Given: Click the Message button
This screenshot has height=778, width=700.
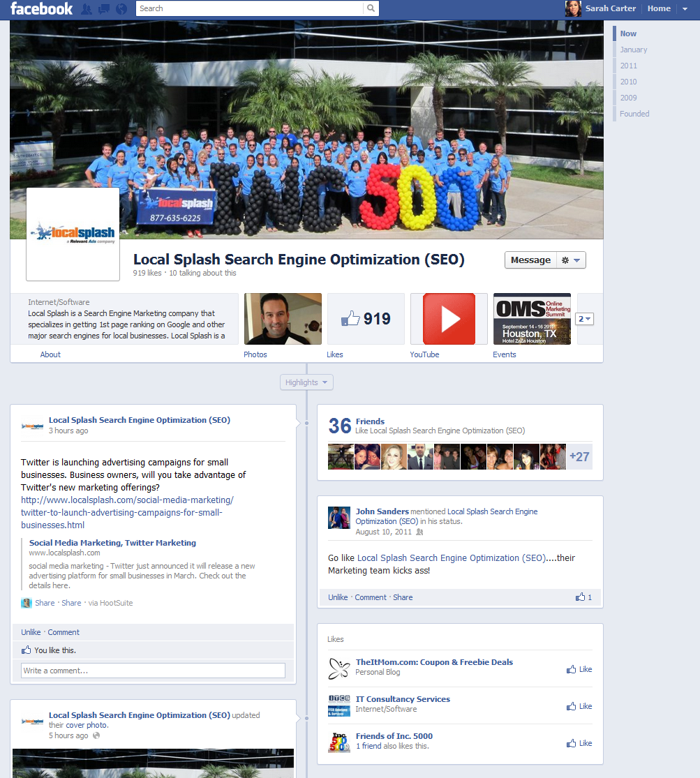Looking at the screenshot, I should pos(530,259).
